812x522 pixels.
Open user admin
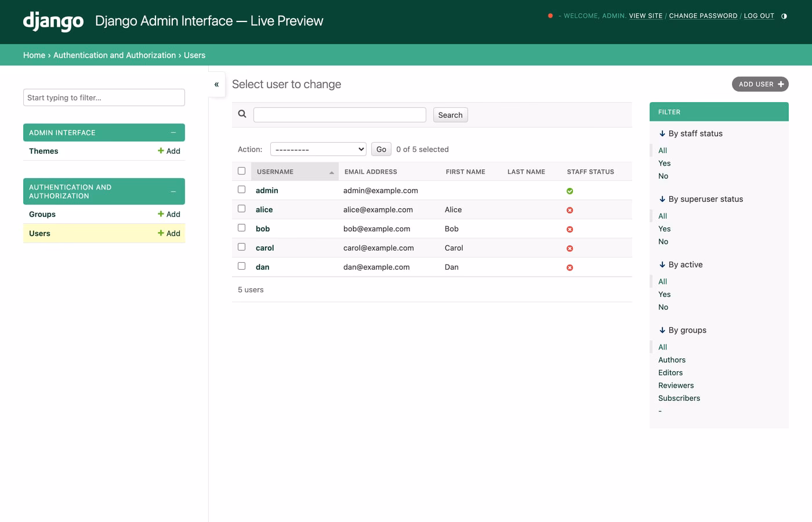pyautogui.click(x=267, y=190)
